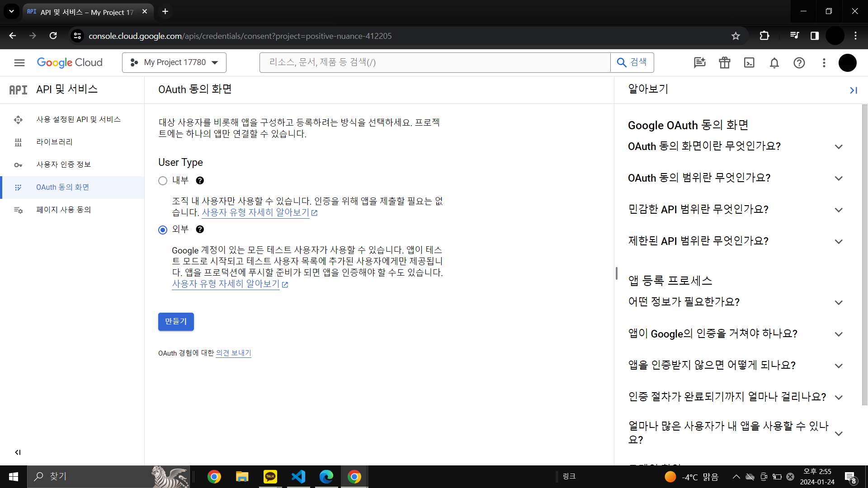Click the gift free trial icon
The width and height of the screenshot is (868, 488).
pyautogui.click(x=724, y=63)
